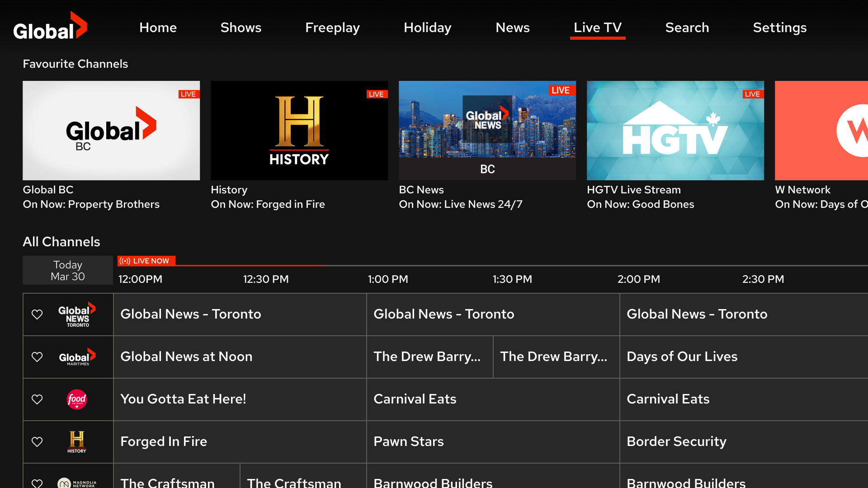Click the Food Network channel logo
Image resolution: width=868 pixels, height=488 pixels.
76,399
